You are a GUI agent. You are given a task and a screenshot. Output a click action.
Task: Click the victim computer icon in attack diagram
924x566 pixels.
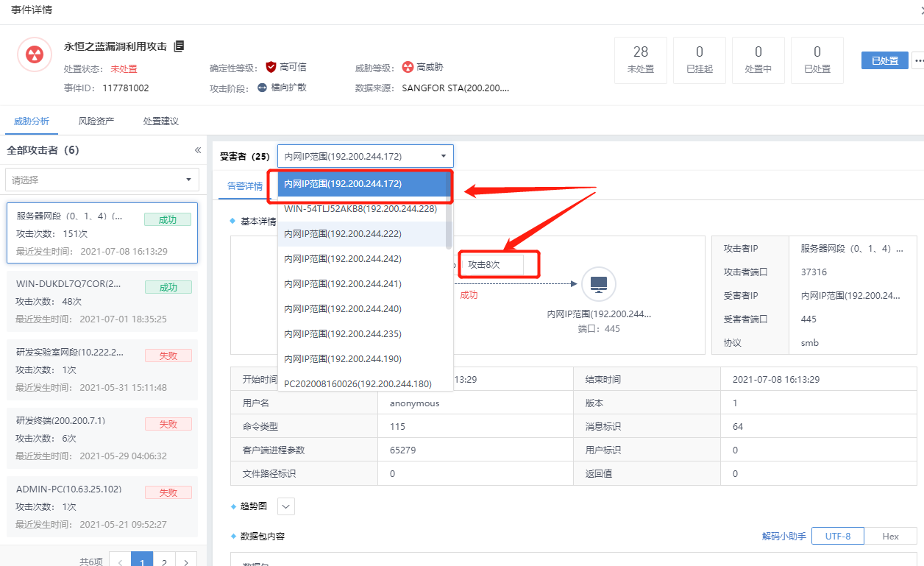pos(598,283)
